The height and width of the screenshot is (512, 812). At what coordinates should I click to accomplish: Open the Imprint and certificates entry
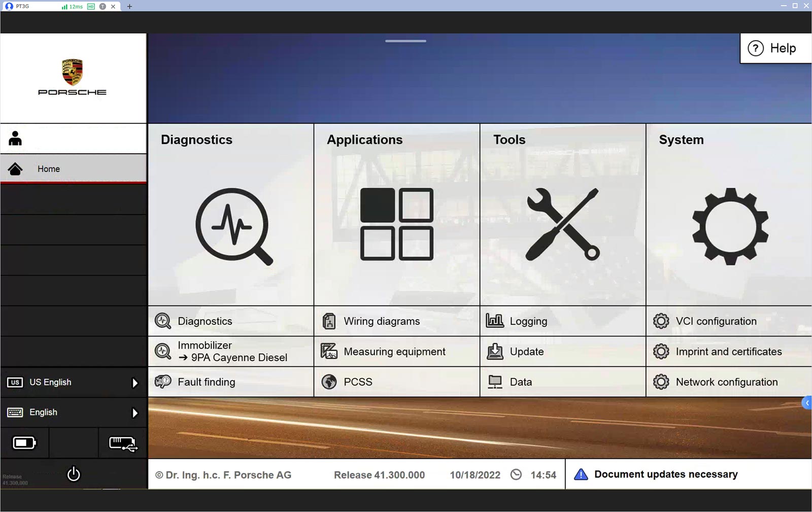[729, 351]
